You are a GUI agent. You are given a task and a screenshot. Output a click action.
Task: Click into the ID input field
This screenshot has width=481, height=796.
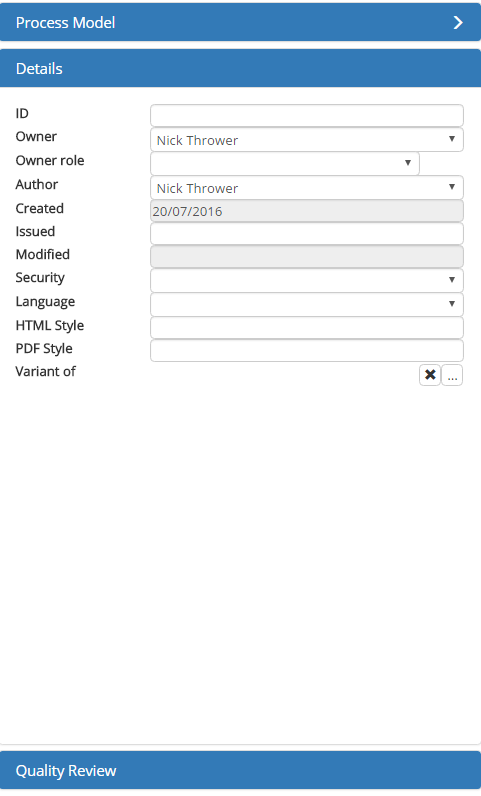tap(307, 116)
